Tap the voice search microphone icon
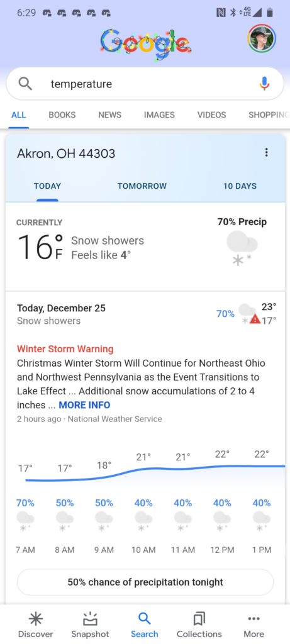Screen dimensions: 290x644 click(x=265, y=84)
